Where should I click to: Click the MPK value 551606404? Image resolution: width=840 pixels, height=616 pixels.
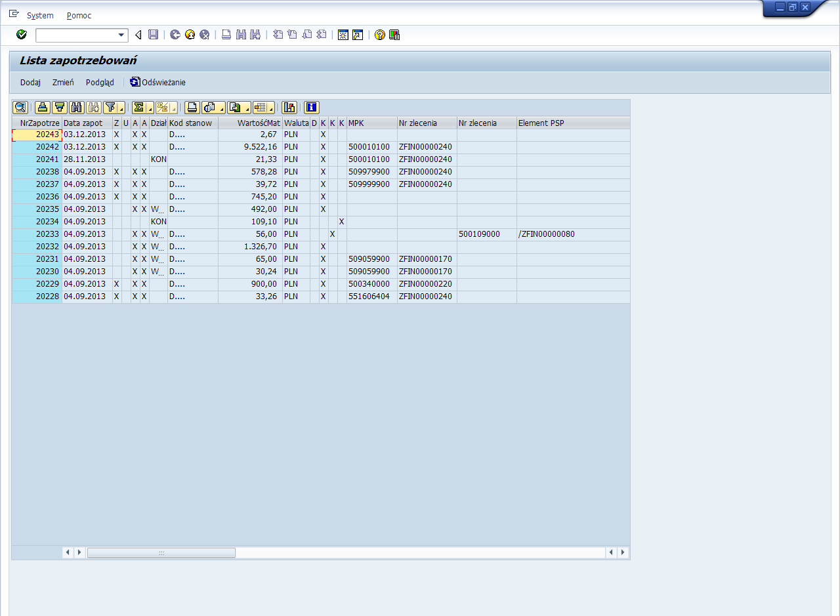coord(369,297)
